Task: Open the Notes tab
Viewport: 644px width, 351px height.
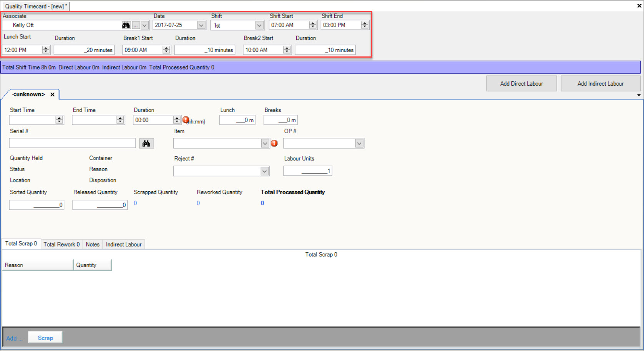Action: click(93, 244)
